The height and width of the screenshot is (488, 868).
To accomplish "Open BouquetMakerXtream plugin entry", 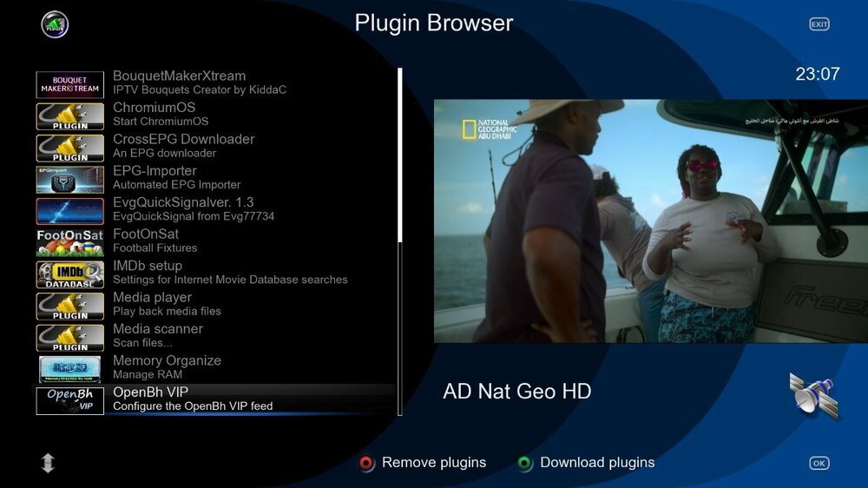I will 215,83.
